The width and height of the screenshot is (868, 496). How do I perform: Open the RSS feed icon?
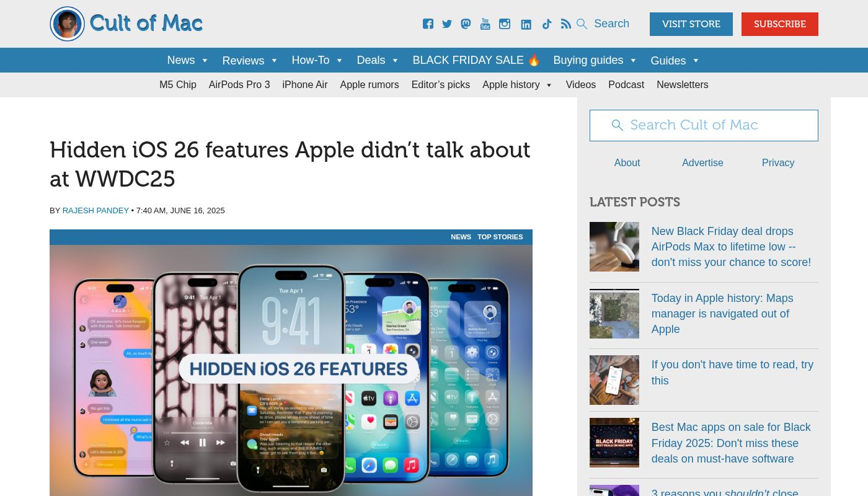click(565, 24)
